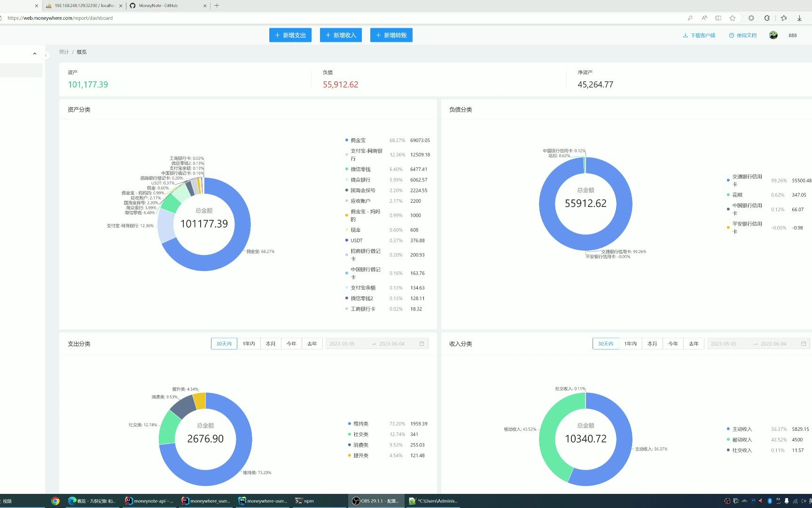Click the user avatar in the header
The height and width of the screenshot is (508, 812).
[x=773, y=35]
